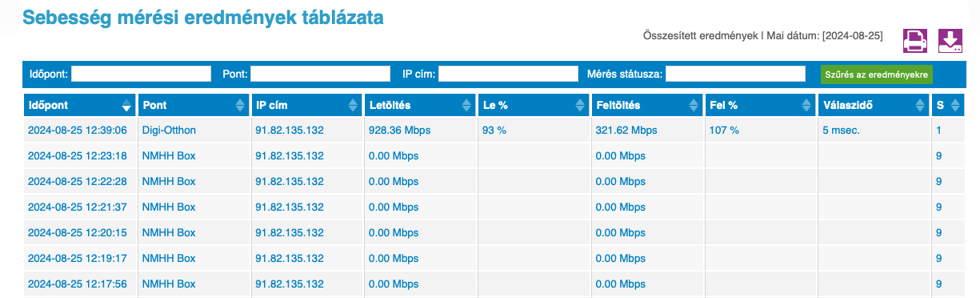Viewport: 980px width, 298px height.
Task: Sort by Pont column arrows
Action: coord(240,106)
